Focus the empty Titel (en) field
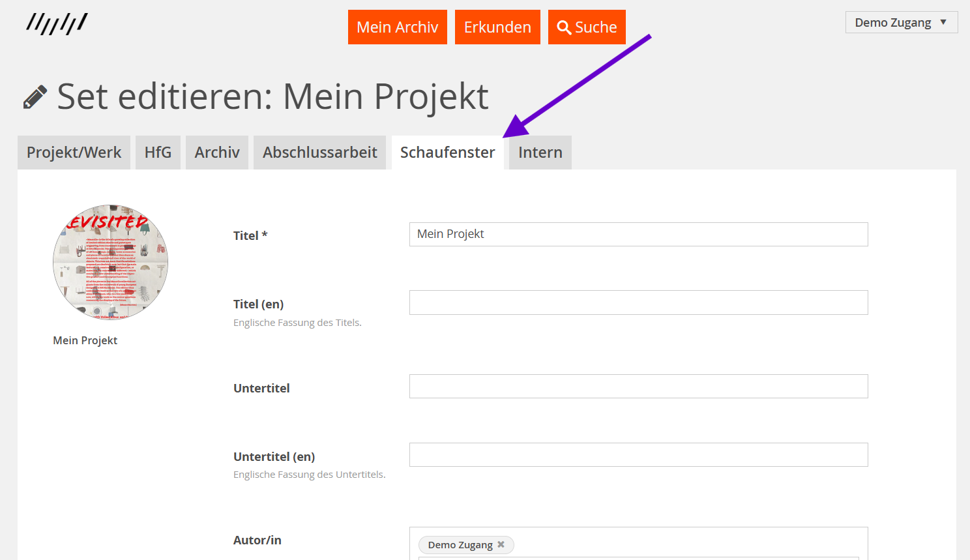This screenshot has height=560, width=970. tap(638, 302)
